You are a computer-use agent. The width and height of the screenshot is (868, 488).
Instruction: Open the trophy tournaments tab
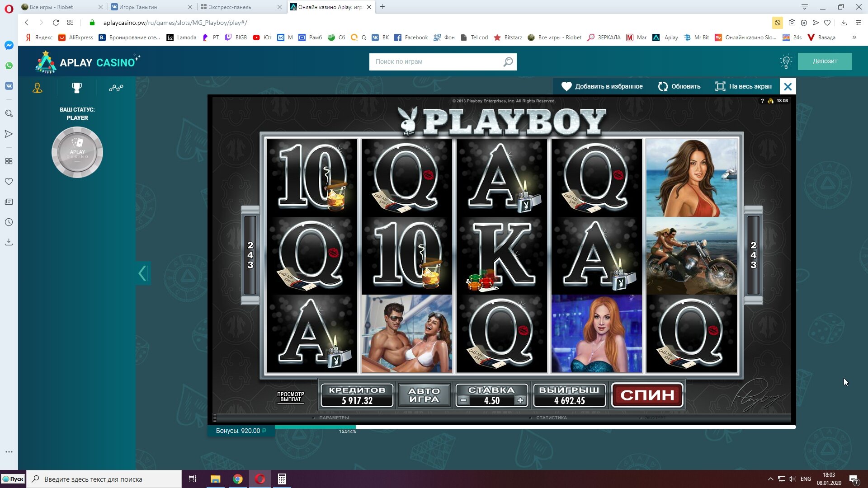tap(77, 88)
